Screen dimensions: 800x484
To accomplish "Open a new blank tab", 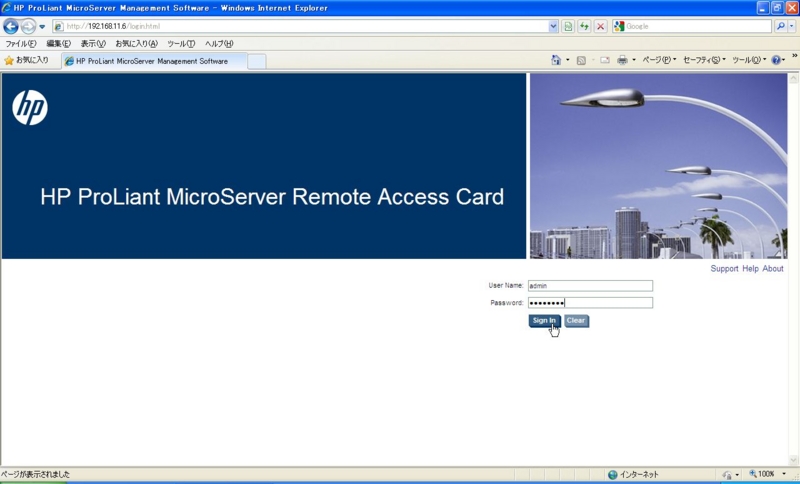I will 257,61.
